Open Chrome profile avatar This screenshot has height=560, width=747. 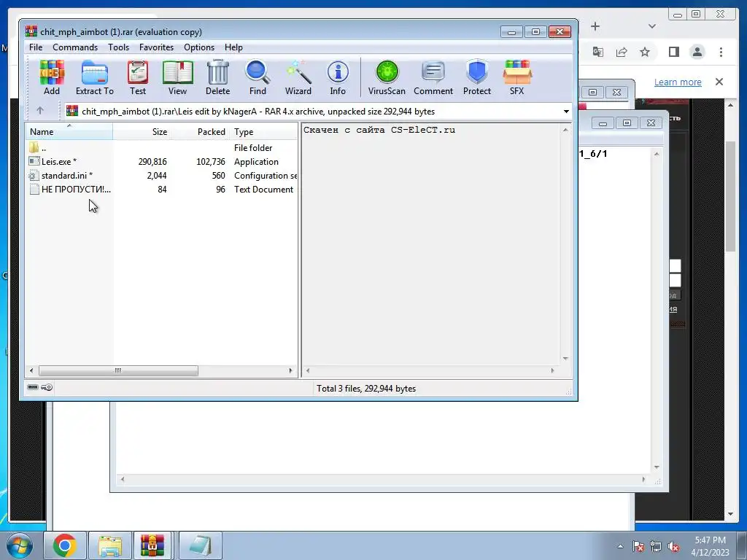coord(697,52)
